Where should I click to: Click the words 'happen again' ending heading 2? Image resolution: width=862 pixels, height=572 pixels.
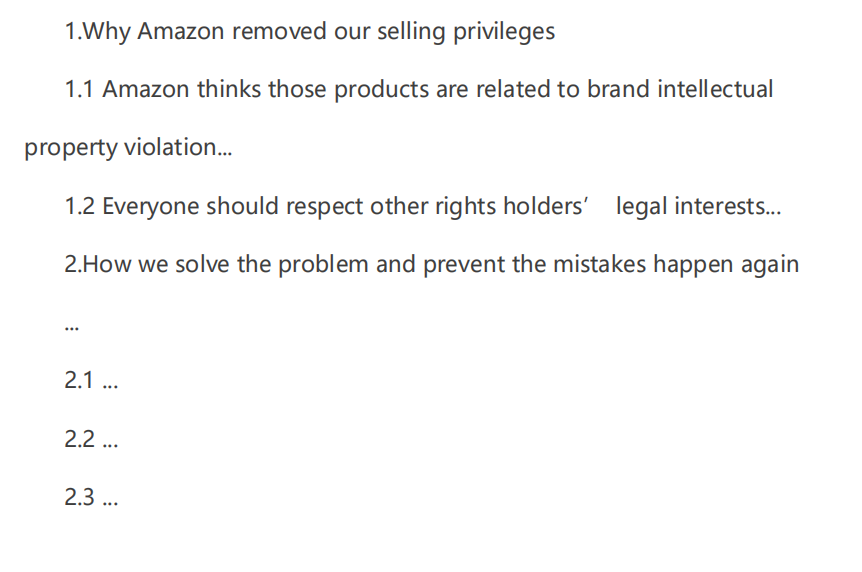(726, 265)
